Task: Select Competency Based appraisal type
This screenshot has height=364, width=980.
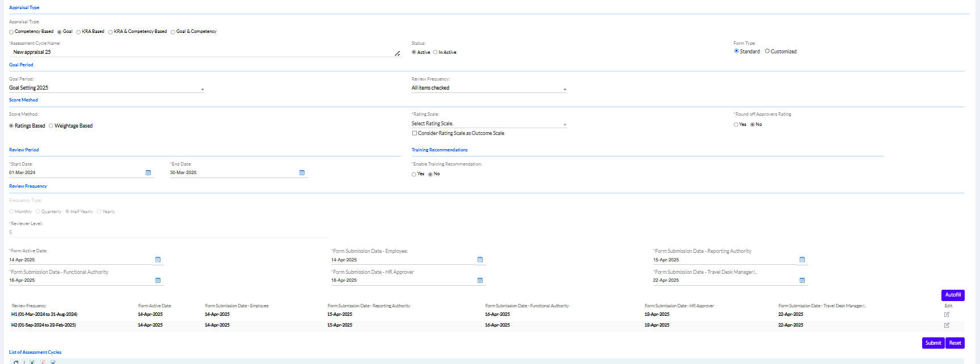Action: tap(11, 32)
